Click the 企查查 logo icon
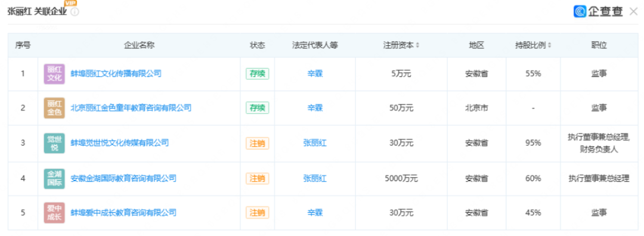Viewport: 644px width, 236px height. click(580, 11)
